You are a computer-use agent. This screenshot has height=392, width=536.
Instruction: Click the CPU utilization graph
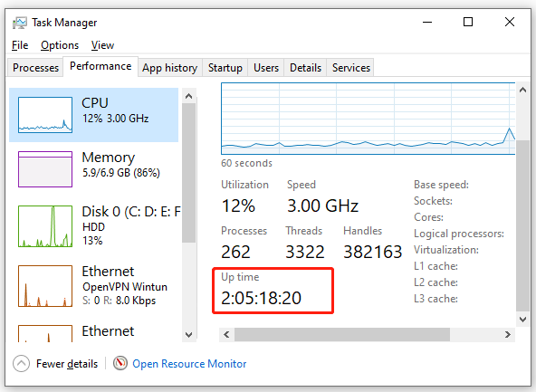tap(368, 119)
